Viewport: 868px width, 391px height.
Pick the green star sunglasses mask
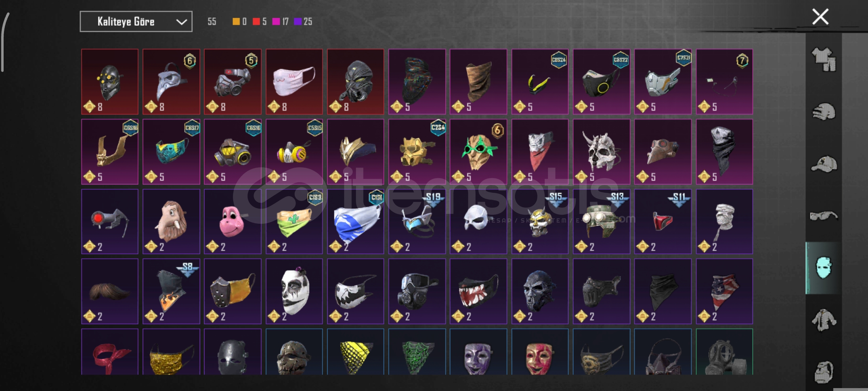(x=478, y=152)
